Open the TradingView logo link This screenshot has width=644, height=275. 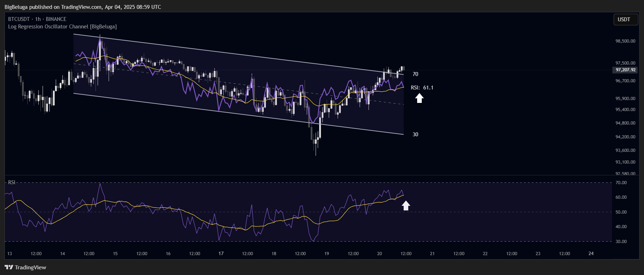coord(25,267)
